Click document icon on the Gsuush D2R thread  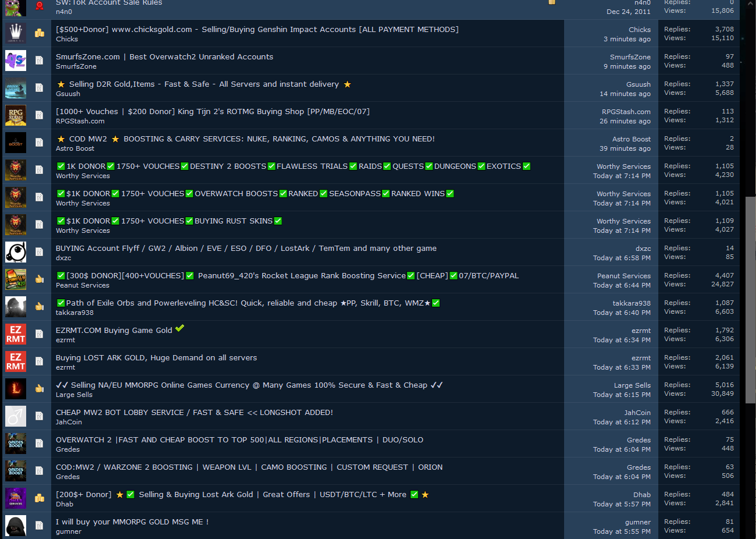(x=39, y=88)
